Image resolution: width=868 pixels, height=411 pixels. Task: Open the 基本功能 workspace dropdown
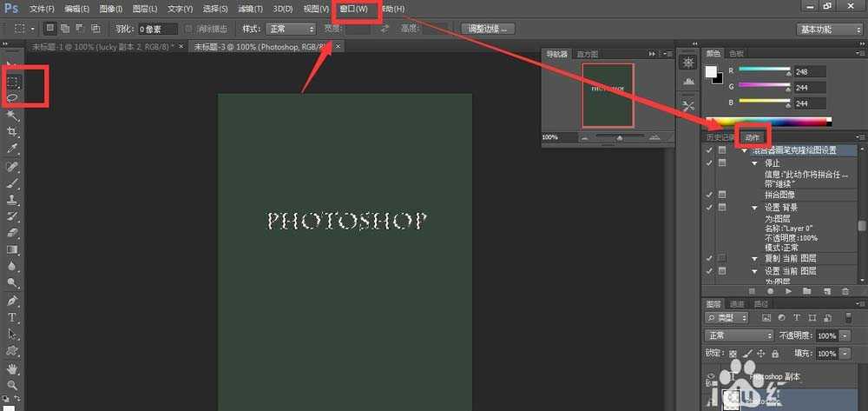tap(829, 30)
